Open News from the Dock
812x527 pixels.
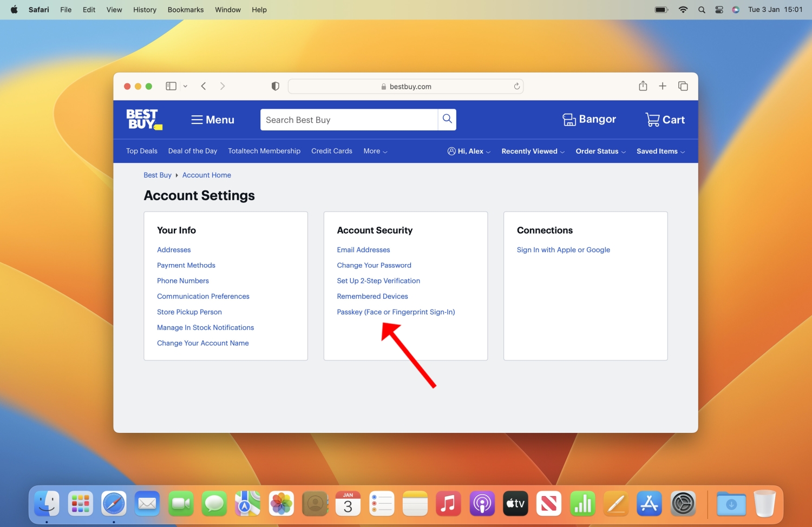pyautogui.click(x=549, y=504)
